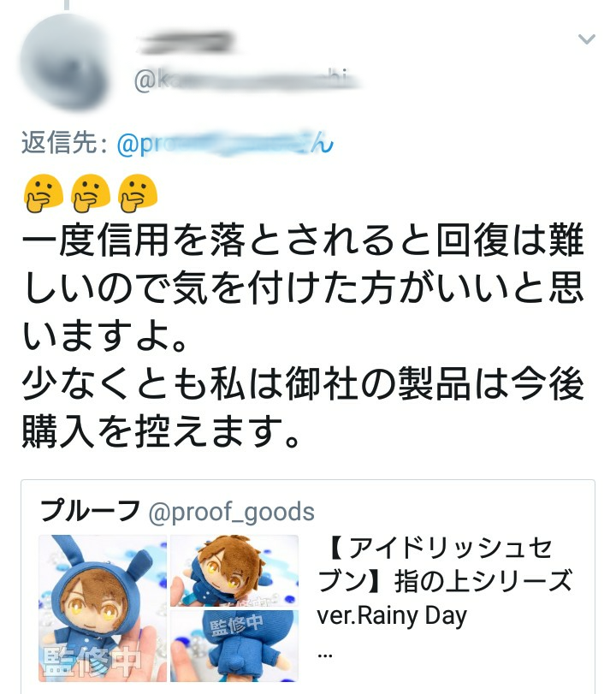Tap the first thinking face emoji
This screenshot has width=616, height=694.
[x=44, y=193]
